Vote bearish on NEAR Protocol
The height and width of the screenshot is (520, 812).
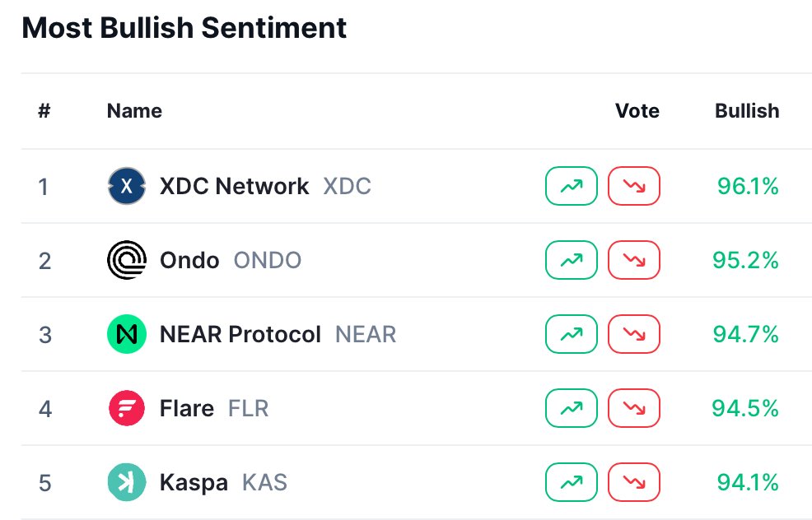pyautogui.click(x=634, y=334)
